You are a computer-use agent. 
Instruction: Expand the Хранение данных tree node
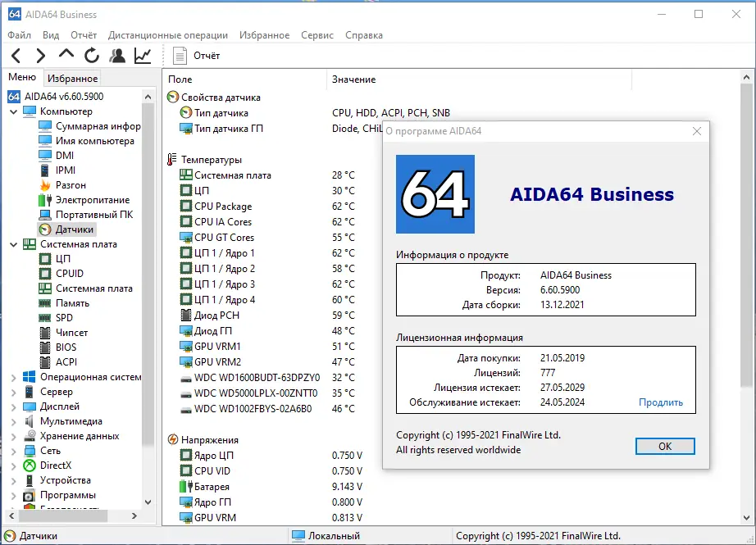pyautogui.click(x=13, y=437)
